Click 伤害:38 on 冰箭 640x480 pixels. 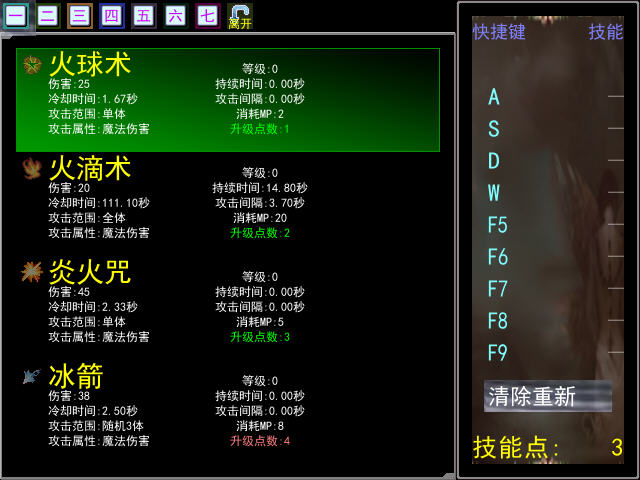pyautogui.click(x=69, y=396)
